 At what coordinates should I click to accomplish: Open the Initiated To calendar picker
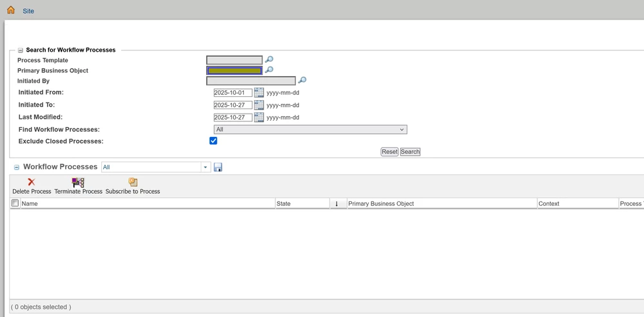point(259,105)
